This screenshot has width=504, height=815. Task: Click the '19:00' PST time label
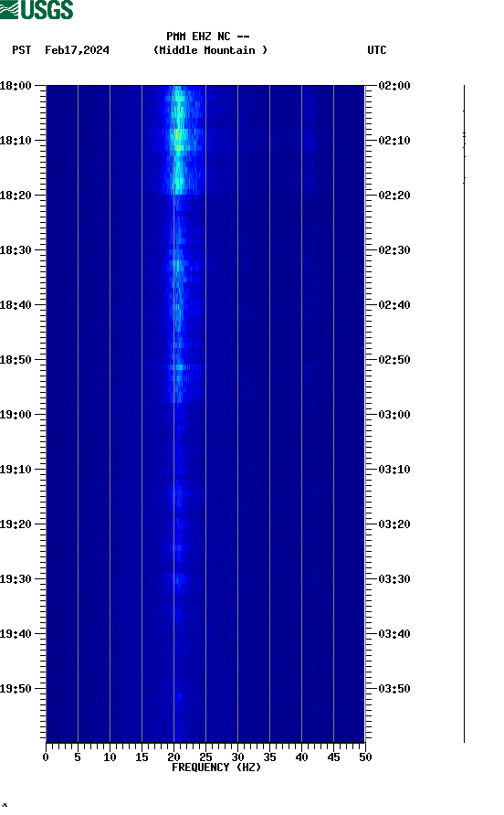pos(16,415)
